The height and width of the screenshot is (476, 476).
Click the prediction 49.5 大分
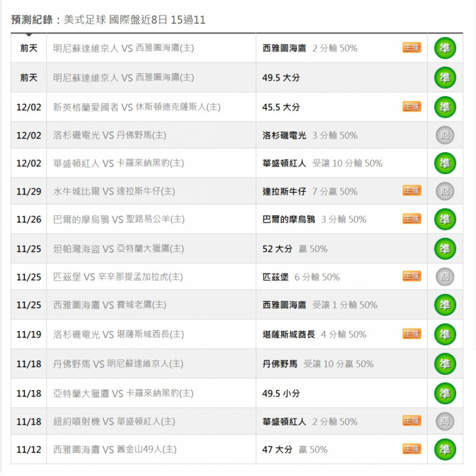(281, 78)
